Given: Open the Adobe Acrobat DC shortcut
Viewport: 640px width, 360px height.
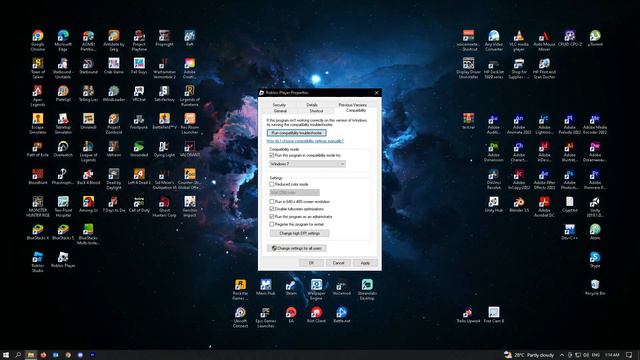Looking at the screenshot, I should 544,206.
